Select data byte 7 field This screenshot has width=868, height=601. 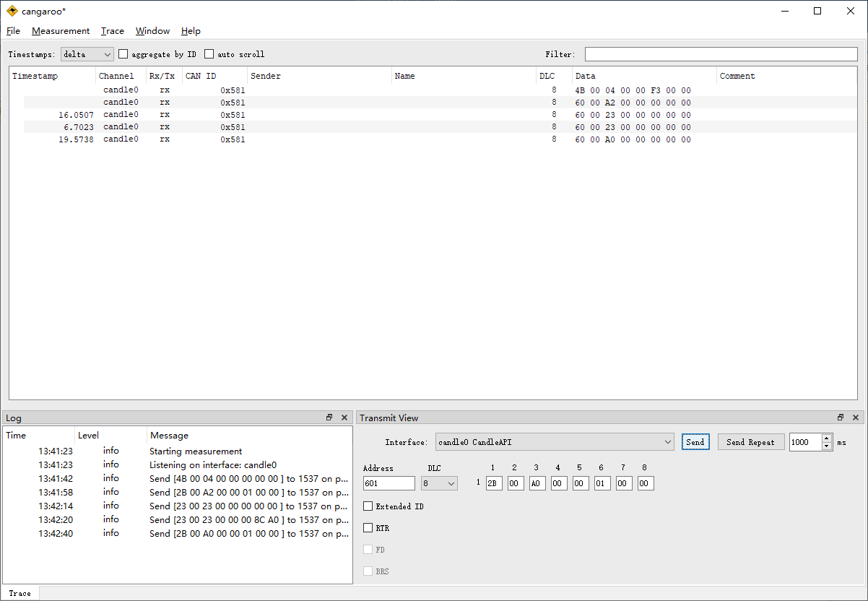point(624,483)
